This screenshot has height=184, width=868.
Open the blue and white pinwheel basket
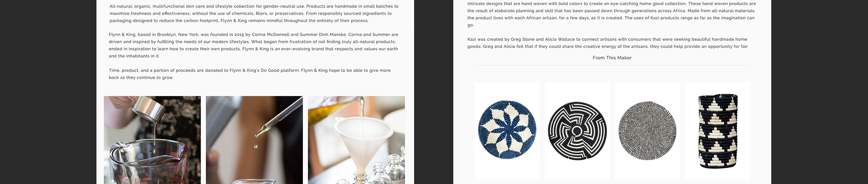point(507,130)
